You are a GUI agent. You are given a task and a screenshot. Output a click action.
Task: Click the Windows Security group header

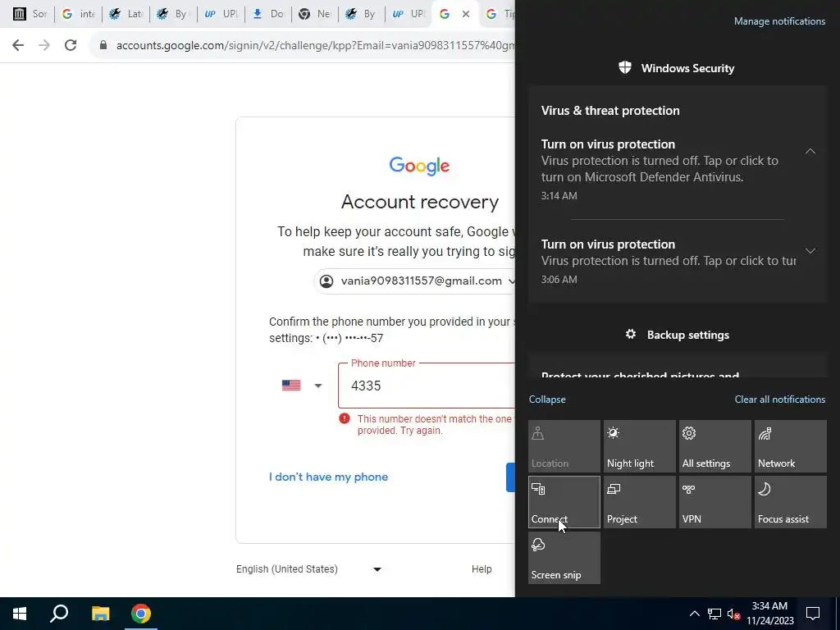click(677, 68)
